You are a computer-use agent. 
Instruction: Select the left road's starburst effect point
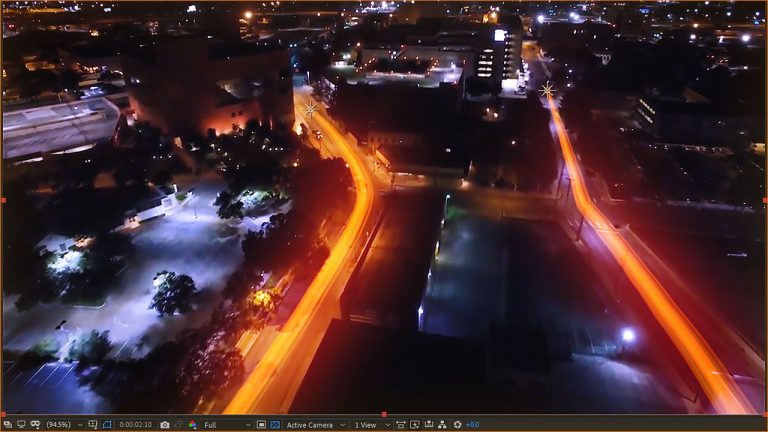tap(311, 109)
